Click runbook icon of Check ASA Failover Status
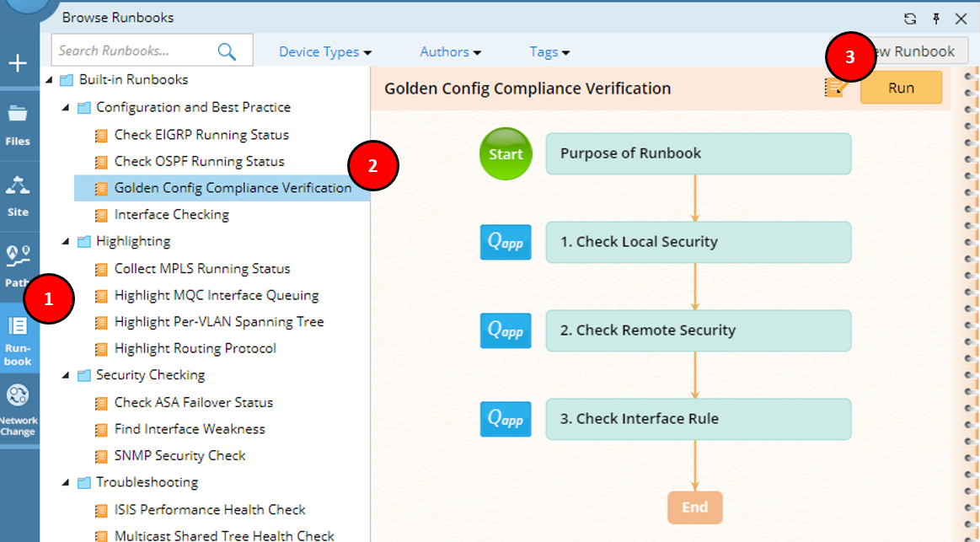This screenshot has width=980, height=542. pyautogui.click(x=100, y=403)
